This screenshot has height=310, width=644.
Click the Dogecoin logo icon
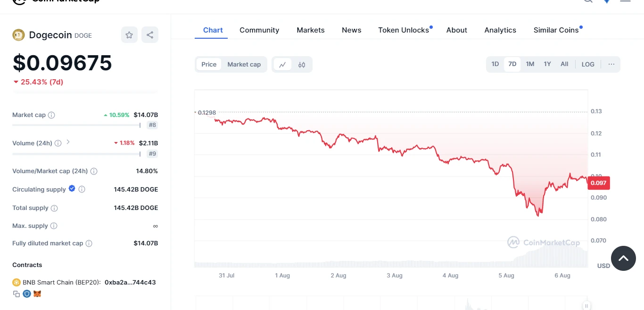pos(18,35)
